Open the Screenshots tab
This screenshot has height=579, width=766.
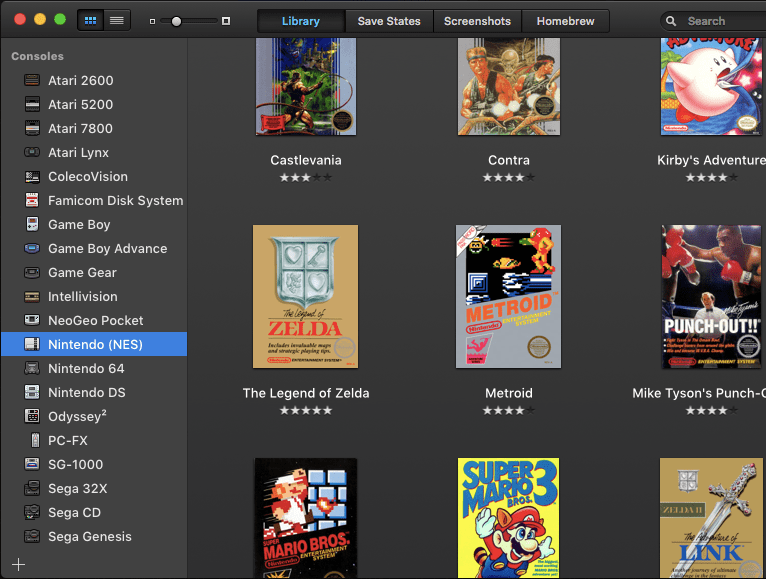pyautogui.click(x=477, y=21)
